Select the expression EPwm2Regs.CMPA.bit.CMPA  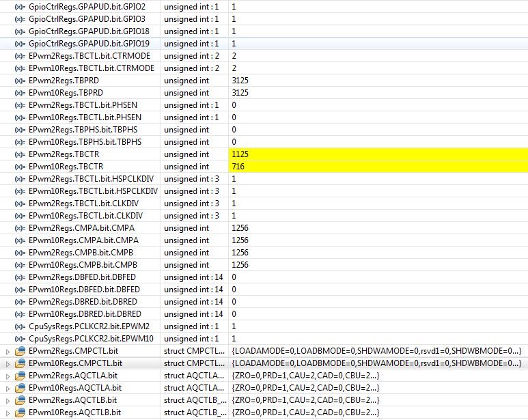(81, 228)
